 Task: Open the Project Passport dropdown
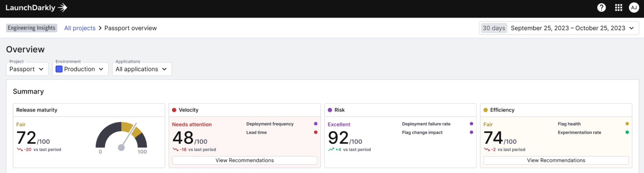(x=27, y=69)
